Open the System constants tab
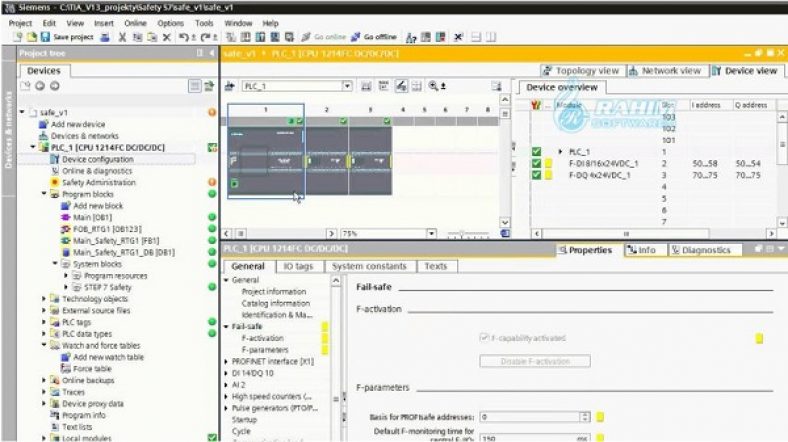This screenshot has width=788, height=442. tap(369, 266)
